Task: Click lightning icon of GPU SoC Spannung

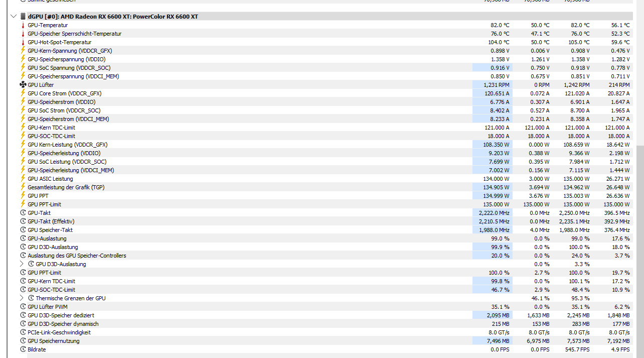Action: (x=23, y=68)
